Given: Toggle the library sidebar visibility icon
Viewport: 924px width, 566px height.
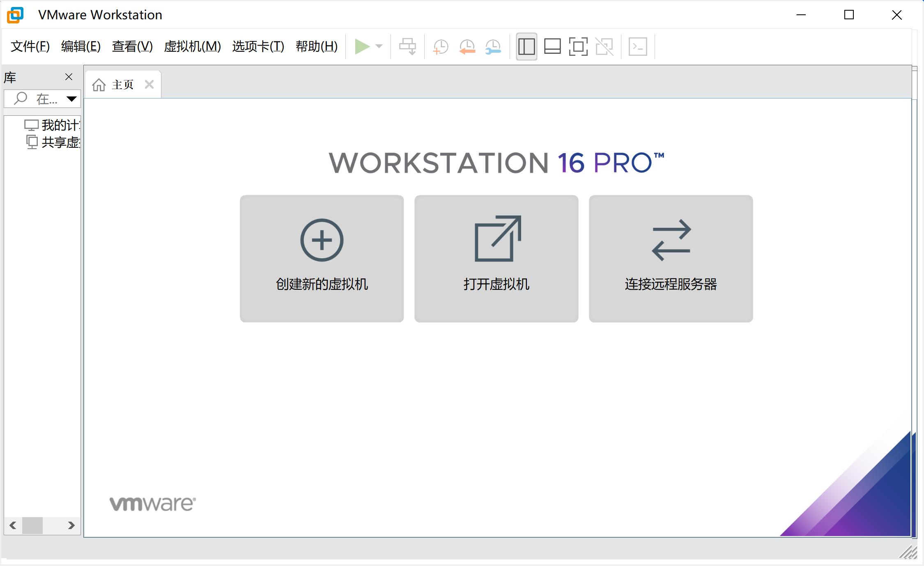Looking at the screenshot, I should (x=526, y=46).
